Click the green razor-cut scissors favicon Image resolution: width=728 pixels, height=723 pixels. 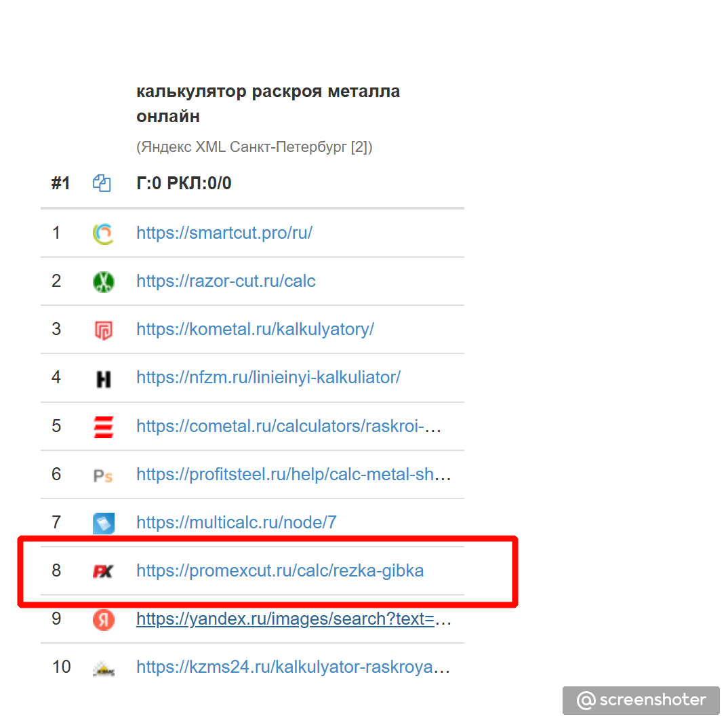103,281
